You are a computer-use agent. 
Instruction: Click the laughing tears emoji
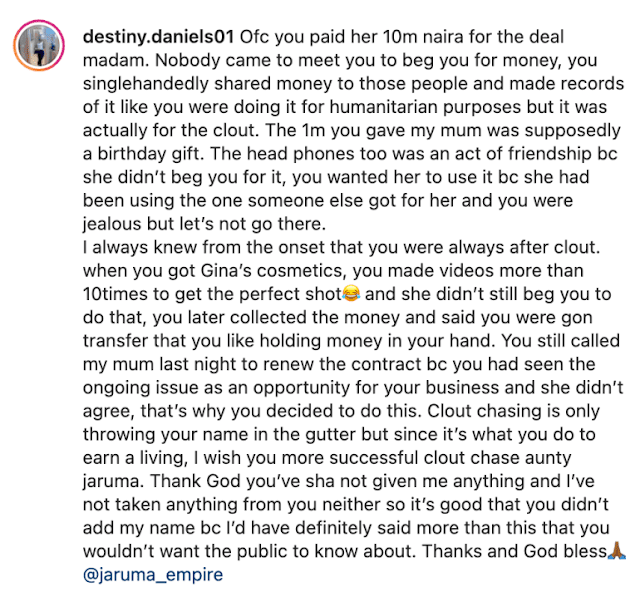(351, 293)
